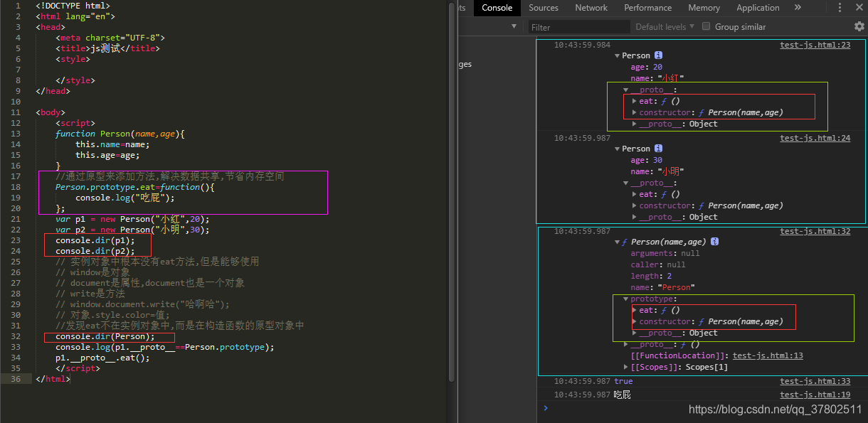Click code line console.dir(p1);
This screenshot has width=868, height=423.
point(95,240)
